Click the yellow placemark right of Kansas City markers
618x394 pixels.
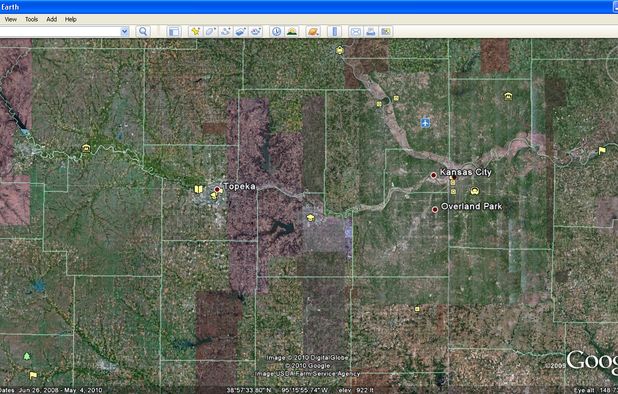pyautogui.click(x=475, y=191)
